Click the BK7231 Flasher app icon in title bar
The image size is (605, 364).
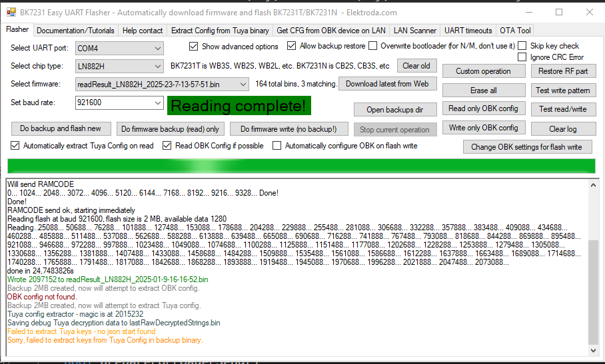click(11, 13)
